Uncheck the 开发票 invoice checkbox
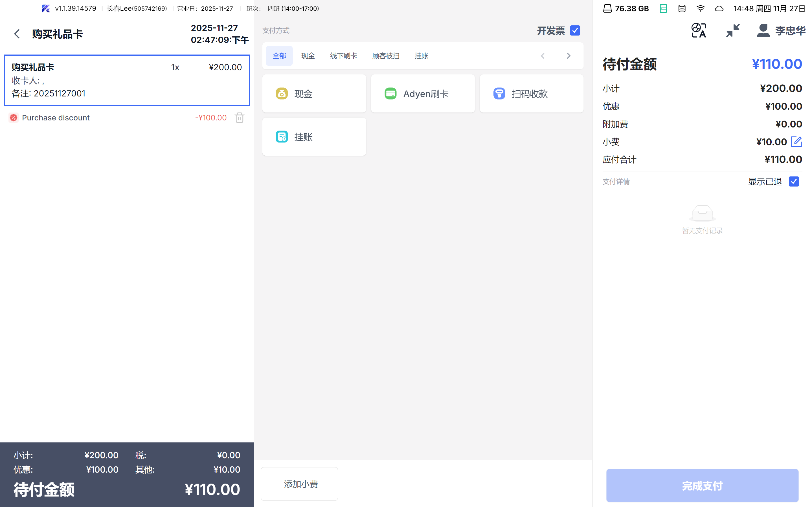 pos(575,30)
